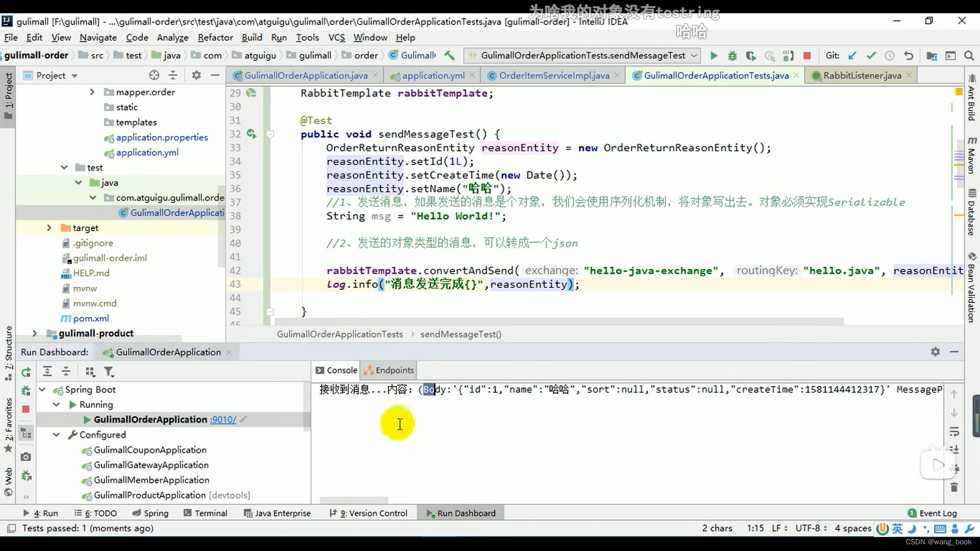980x551 pixels.
Task: Click the Collapse All icon in Project panel
Action: coord(175,76)
